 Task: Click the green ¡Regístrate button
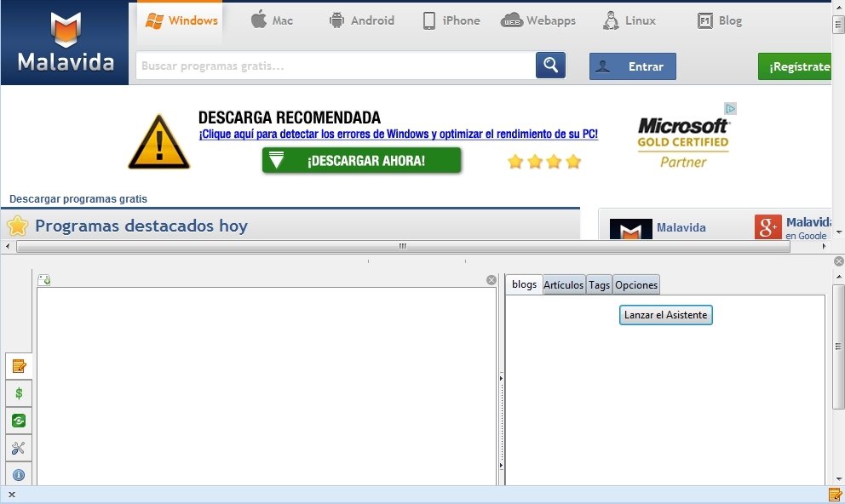[x=795, y=66]
